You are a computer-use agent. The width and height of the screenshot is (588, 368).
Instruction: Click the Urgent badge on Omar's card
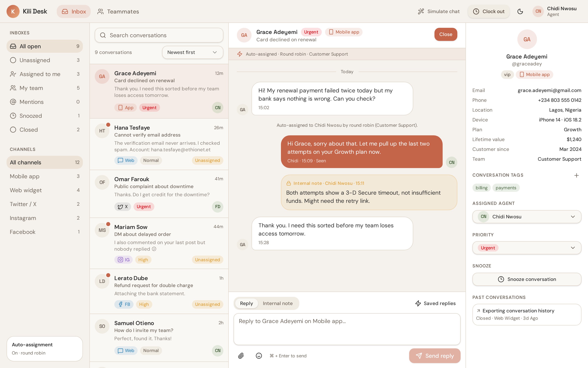pos(144,207)
